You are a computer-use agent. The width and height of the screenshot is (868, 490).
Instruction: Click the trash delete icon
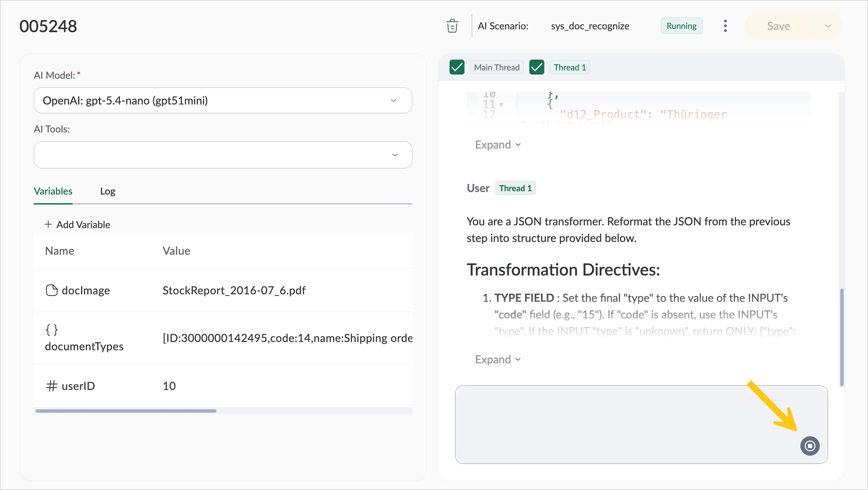452,26
